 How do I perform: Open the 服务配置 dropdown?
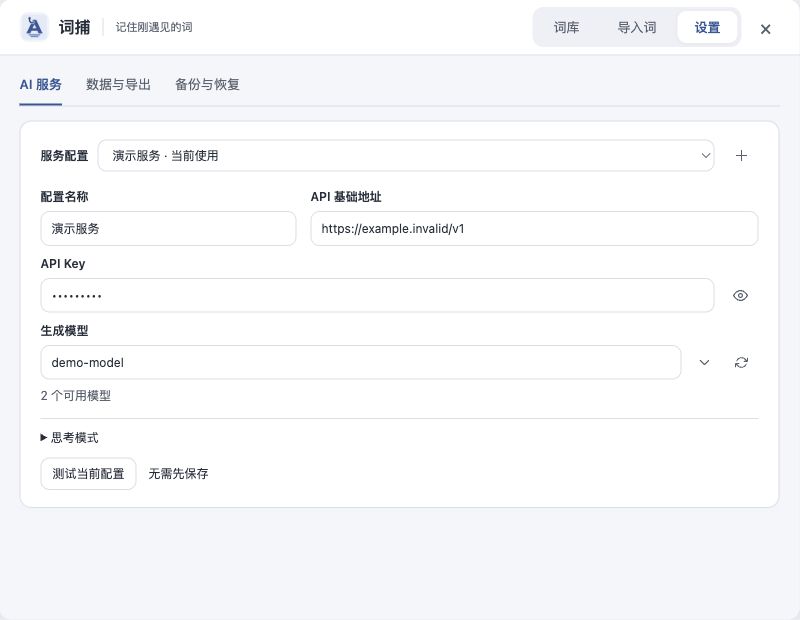pyautogui.click(x=406, y=156)
